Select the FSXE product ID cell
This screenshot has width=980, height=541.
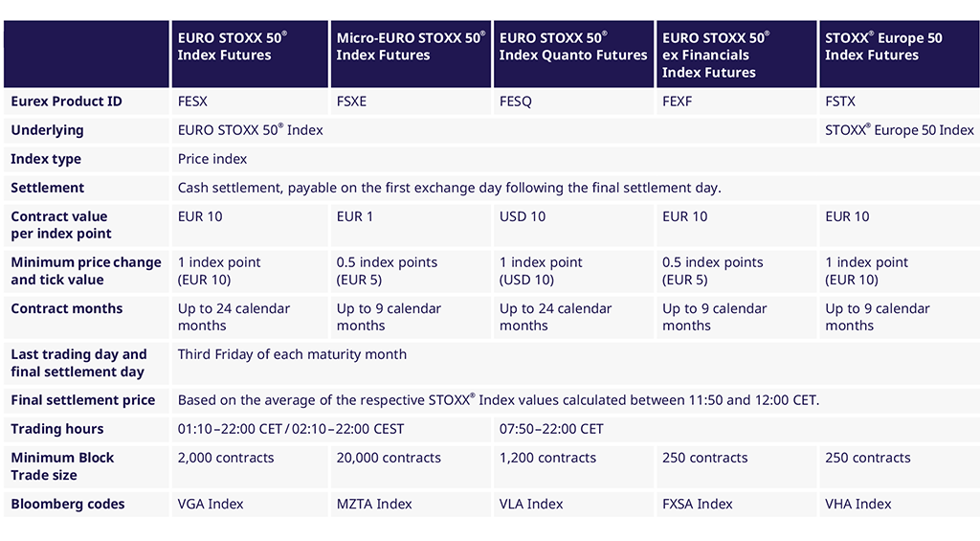[351, 101]
